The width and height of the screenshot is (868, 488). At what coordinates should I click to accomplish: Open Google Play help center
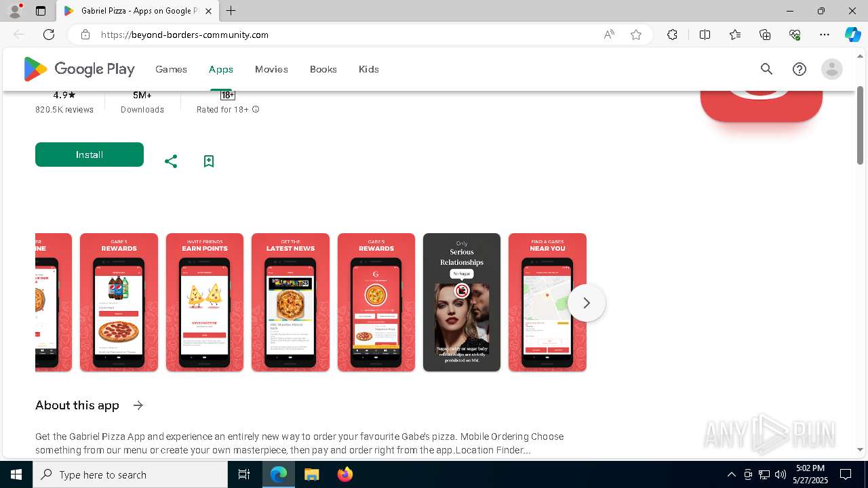click(800, 69)
